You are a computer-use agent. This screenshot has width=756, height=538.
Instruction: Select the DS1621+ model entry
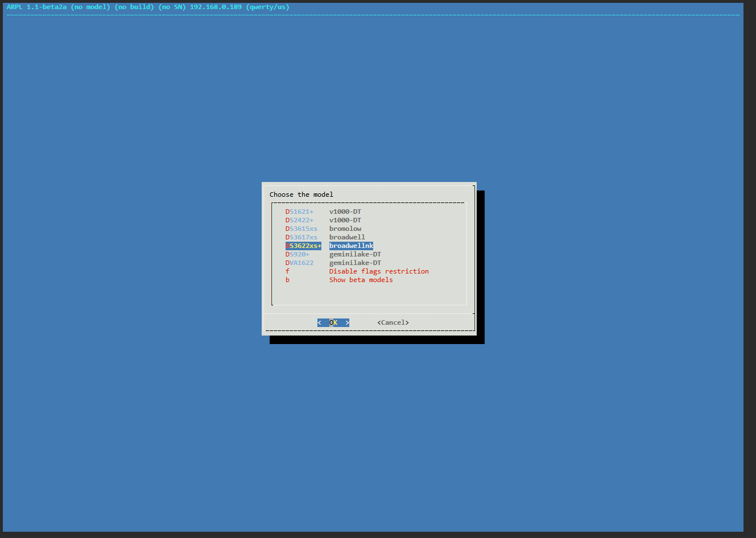(299, 212)
